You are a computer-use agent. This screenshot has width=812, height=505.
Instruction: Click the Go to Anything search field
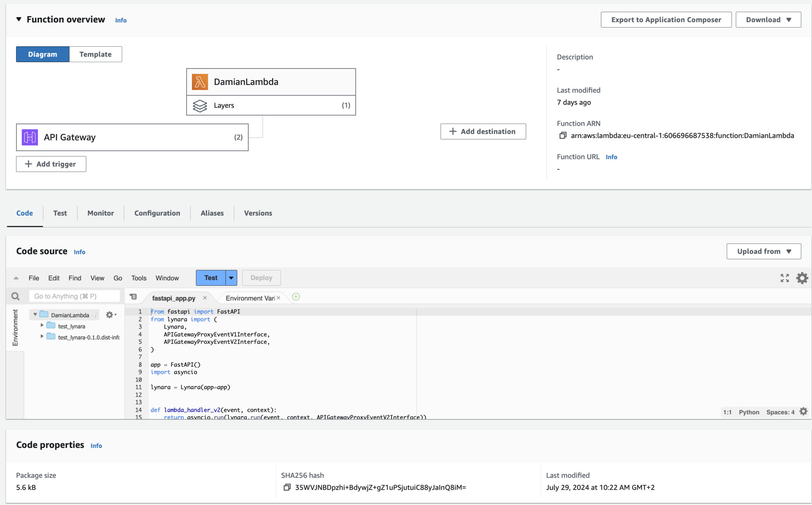pos(74,296)
